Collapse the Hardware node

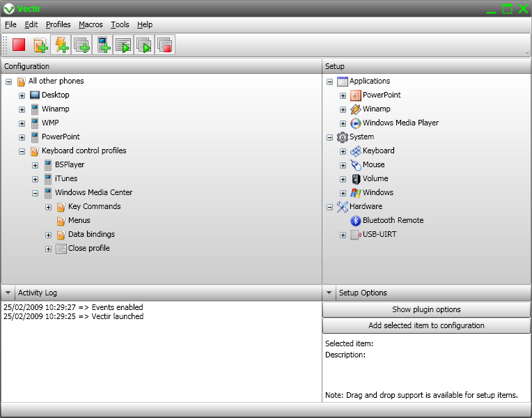(330, 207)
